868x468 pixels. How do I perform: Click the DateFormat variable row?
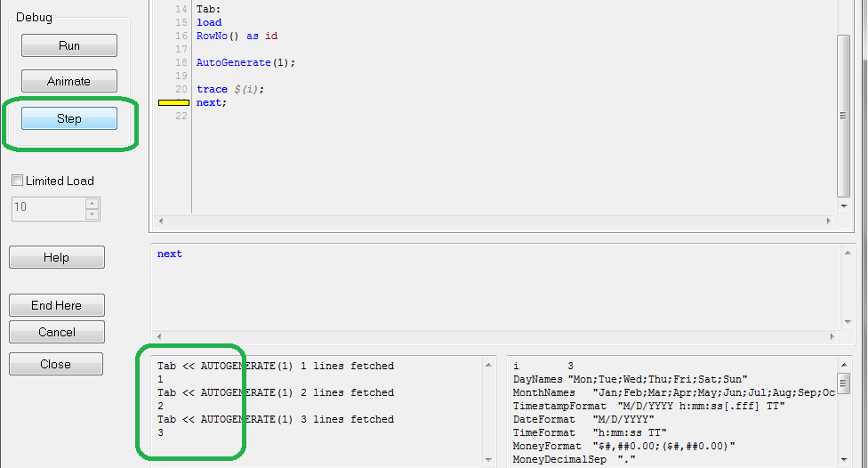click(x=583, y=419)
